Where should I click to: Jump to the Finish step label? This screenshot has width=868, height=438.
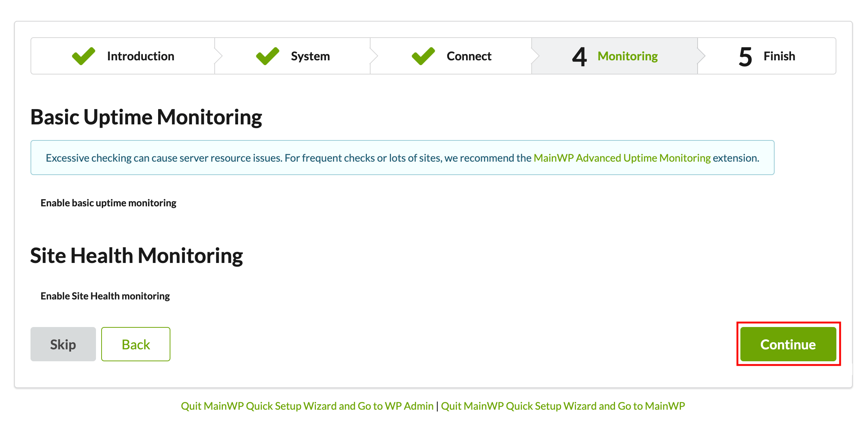[779, 56]
